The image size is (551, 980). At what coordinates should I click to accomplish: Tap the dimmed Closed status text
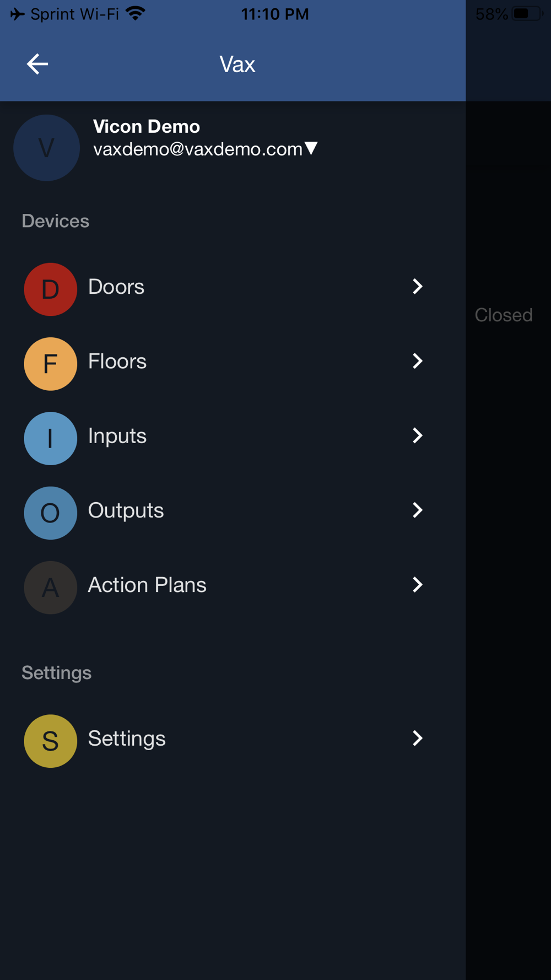[504, 315]
